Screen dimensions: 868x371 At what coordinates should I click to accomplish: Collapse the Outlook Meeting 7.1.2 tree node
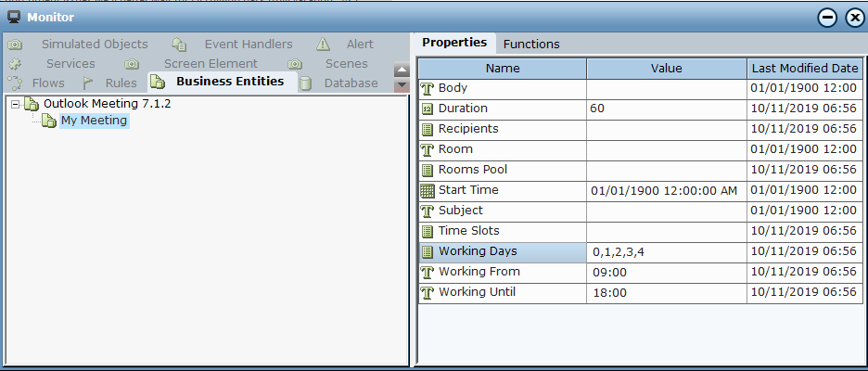pyautogui.click(x=16, y=104)
